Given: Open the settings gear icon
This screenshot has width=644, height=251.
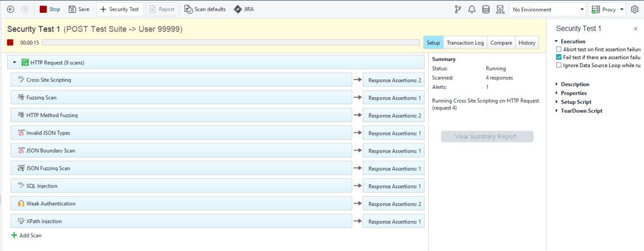Looking at the screenshot, I should click(635, 9).
